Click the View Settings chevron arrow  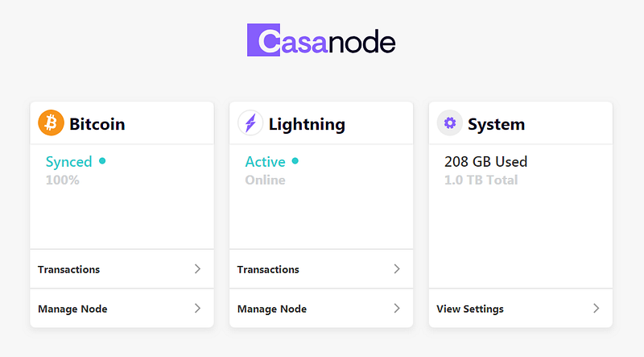(x=596, y=309)
